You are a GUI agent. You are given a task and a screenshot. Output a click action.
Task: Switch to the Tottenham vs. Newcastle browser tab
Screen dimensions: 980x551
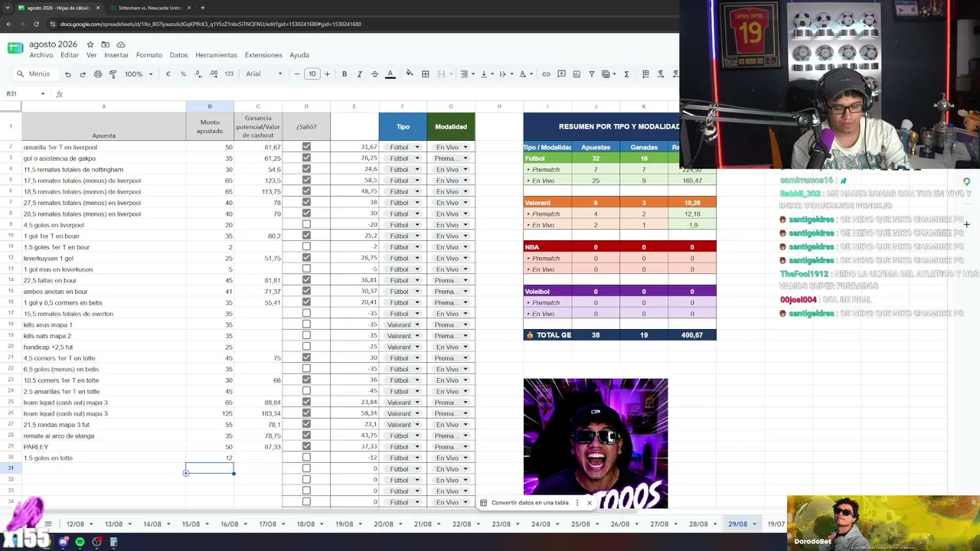click(x=149, y=8)
